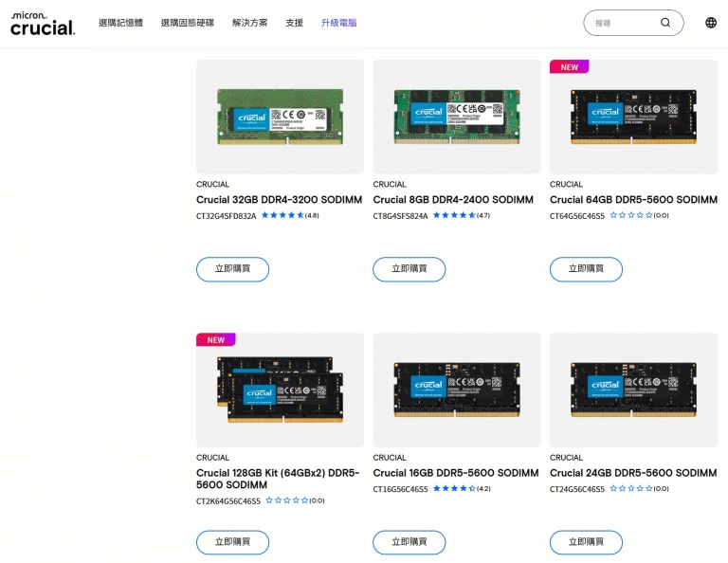This screenshot has width=728, height=563.
Task: Click the search magnifier icon
Action: [665, 23]
